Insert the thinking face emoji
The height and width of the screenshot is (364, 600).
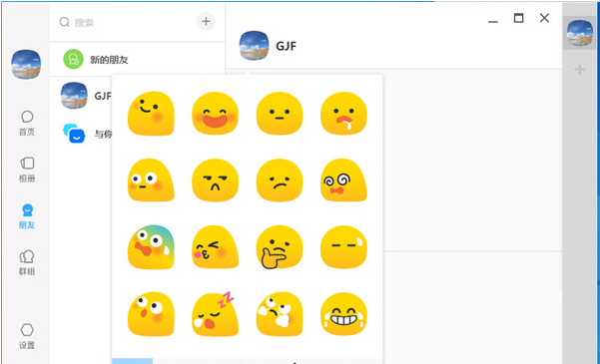click(279, 247)
